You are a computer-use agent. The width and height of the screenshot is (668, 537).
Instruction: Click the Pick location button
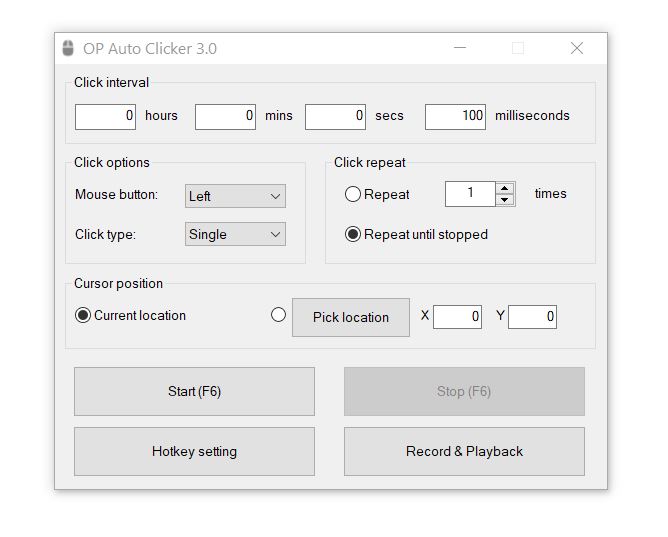[x=350, y=317]
